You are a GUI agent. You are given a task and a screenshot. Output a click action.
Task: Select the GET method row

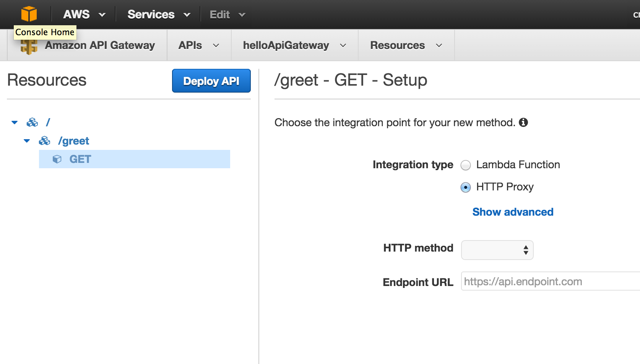click(135, 159)
